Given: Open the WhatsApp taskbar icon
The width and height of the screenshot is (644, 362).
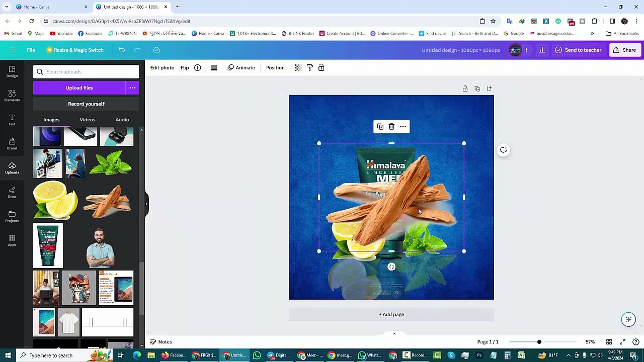Looking at the screenshot, I should 257,355.
